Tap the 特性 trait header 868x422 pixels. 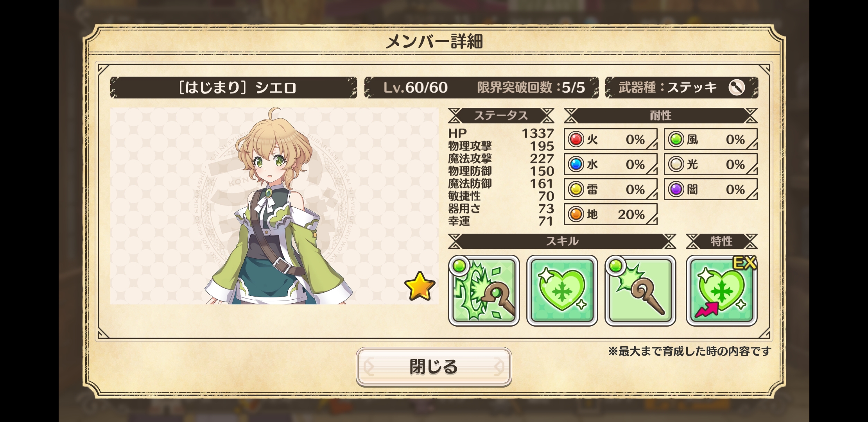tap(721, 241)
